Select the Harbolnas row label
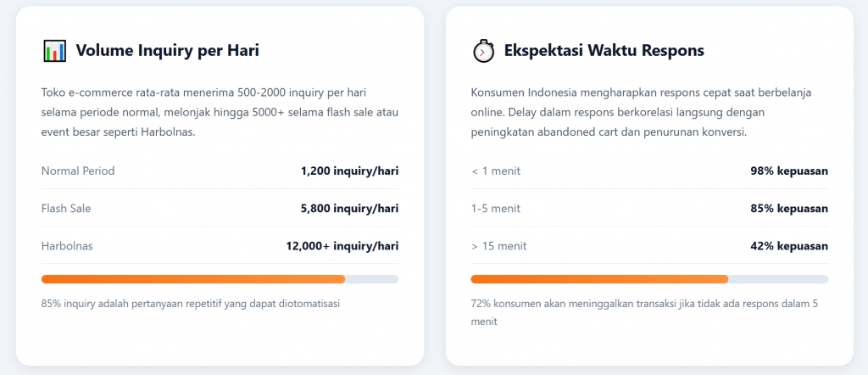Screen dimensions: 868x375 (68, 246)
